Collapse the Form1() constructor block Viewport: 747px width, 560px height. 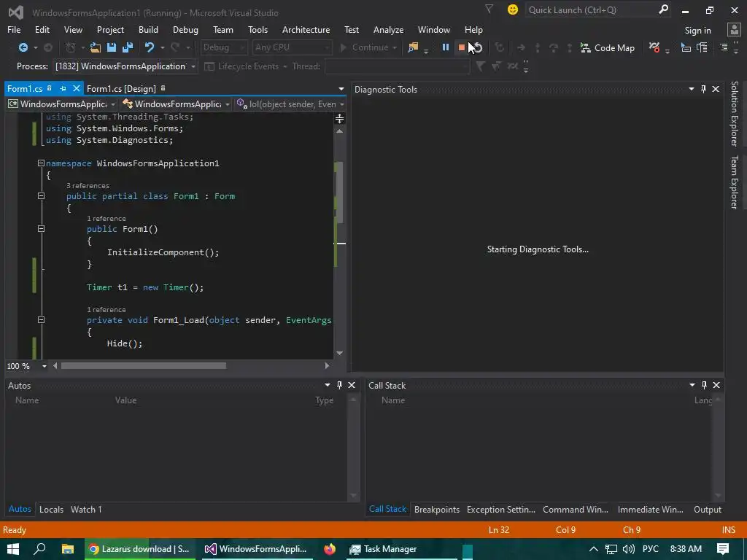click(41, 228)
